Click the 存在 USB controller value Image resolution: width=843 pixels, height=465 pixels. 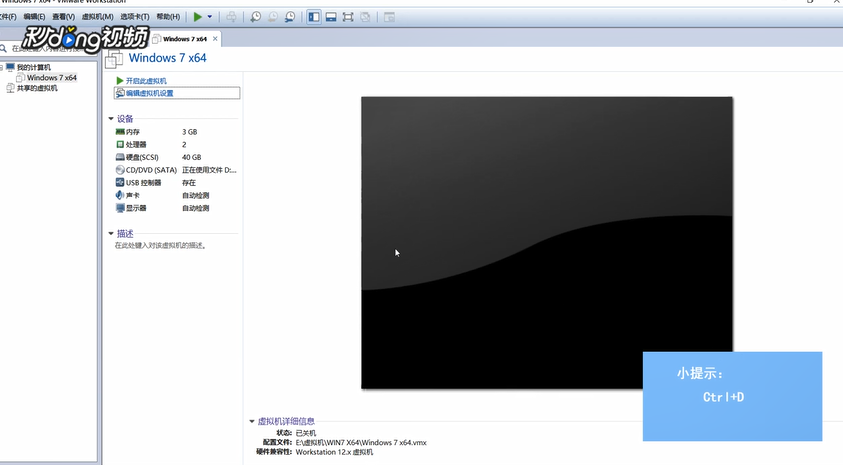(x=189, y=183)
